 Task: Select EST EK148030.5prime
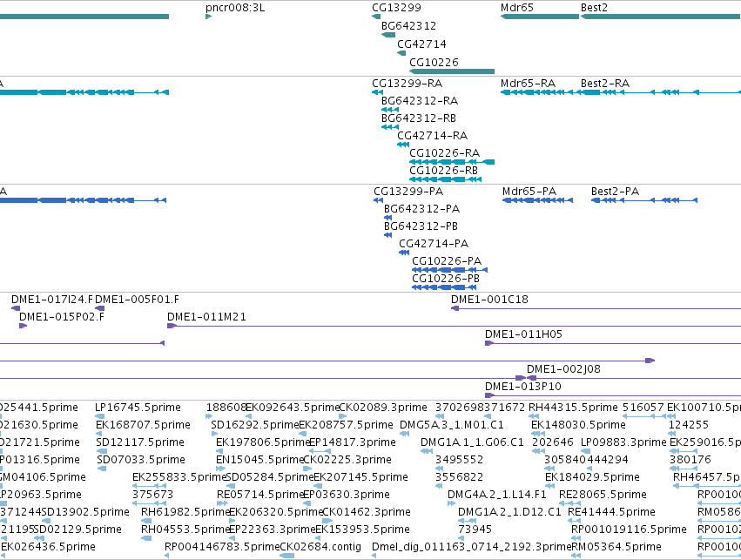click(x=538, y=434)
